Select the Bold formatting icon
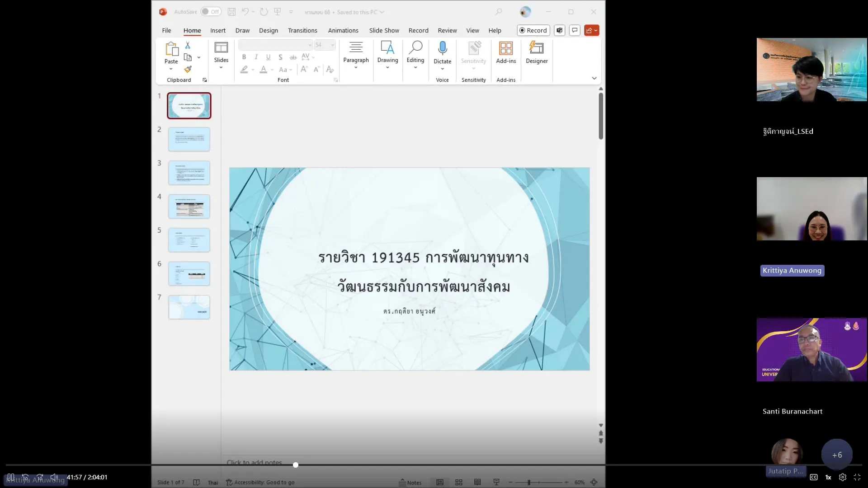The width and height of the screenshot is (868, 488). 244,57
